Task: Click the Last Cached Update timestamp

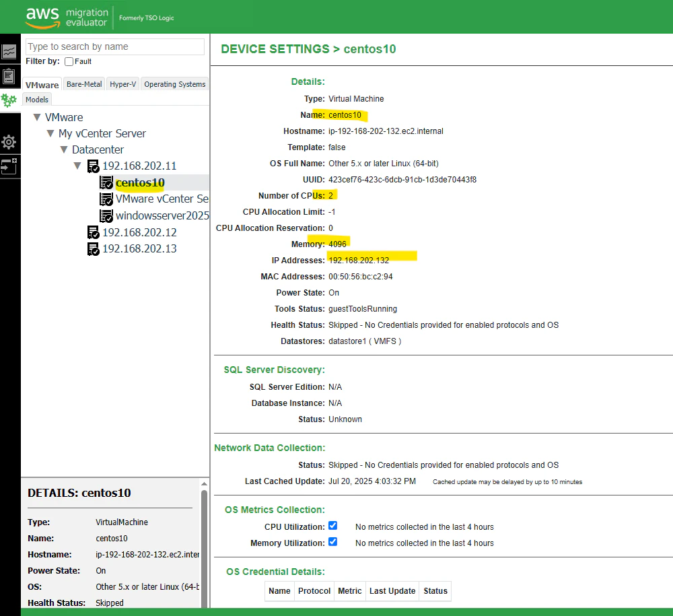Action: [372, 481]
